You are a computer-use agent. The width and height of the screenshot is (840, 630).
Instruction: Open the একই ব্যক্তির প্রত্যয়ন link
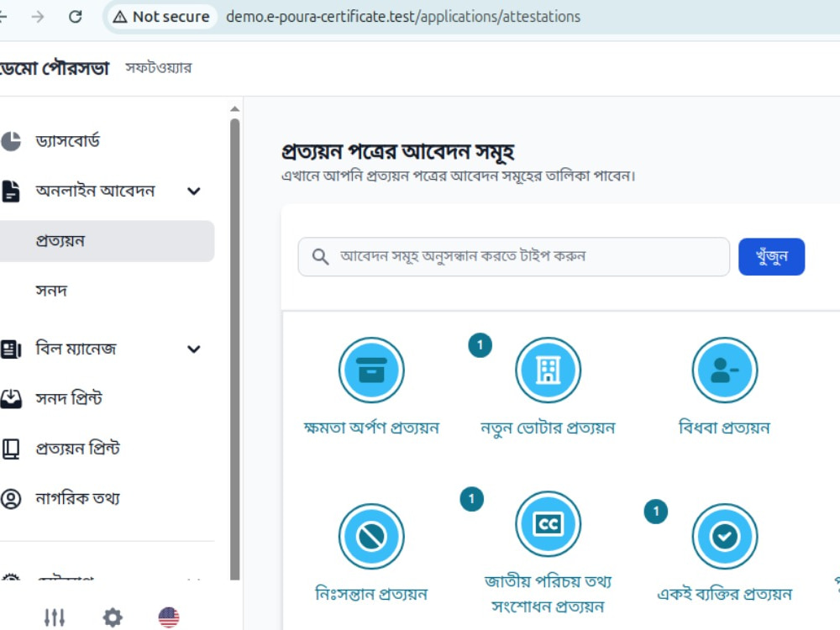pos(724,594)
